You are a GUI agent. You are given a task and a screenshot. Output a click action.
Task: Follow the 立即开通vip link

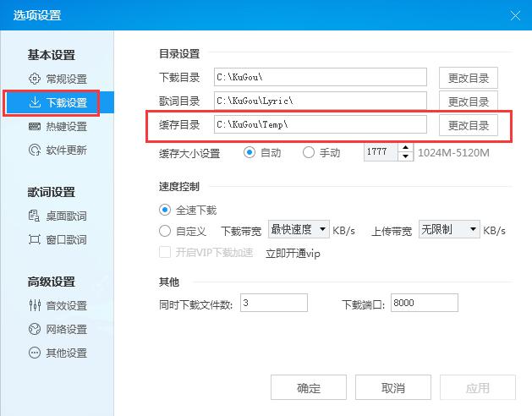click(293, 254)
